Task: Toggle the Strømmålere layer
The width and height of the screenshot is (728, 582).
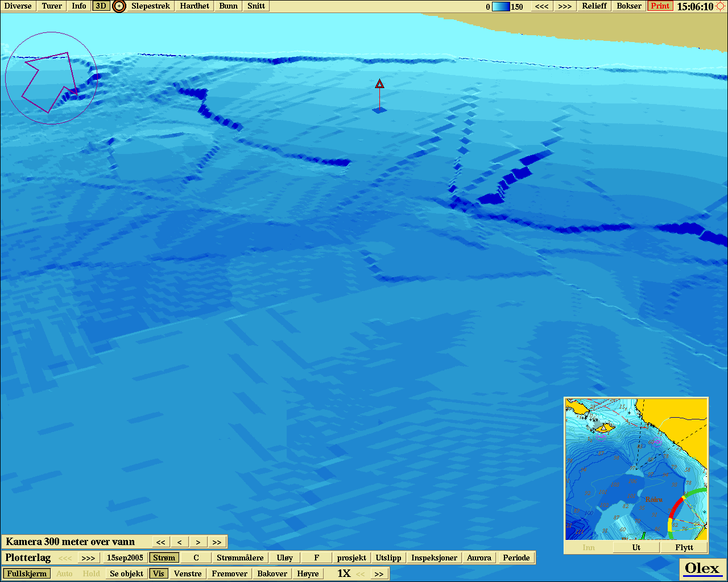Action: point(240,558)
